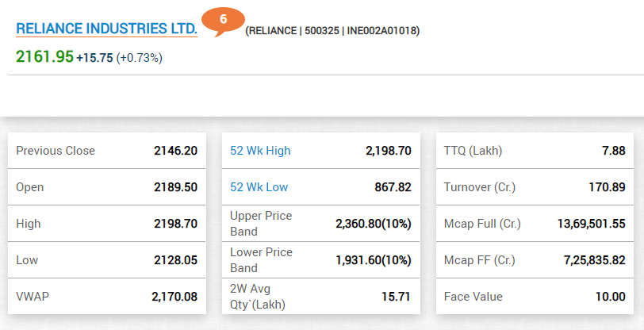Click the (+0.73%) percentage change
This screenshot has width=644, height=330.
pos(140,58)
